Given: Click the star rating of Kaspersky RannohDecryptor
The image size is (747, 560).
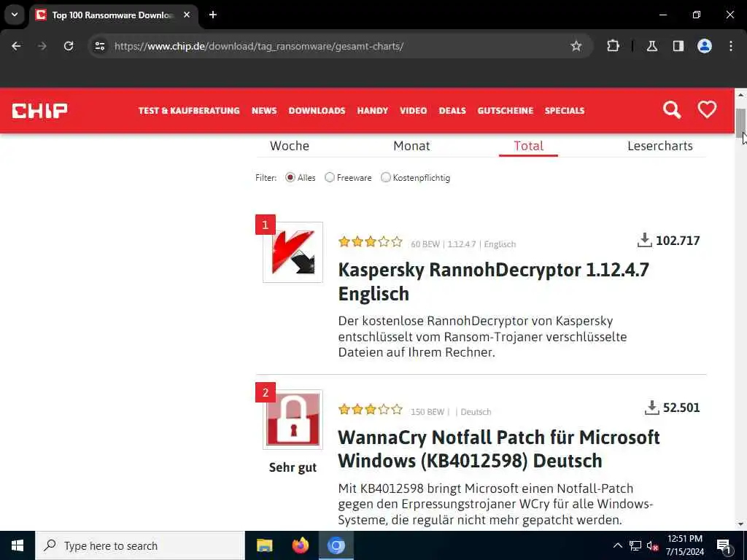Looking at the screenshot, I should 370,242.
